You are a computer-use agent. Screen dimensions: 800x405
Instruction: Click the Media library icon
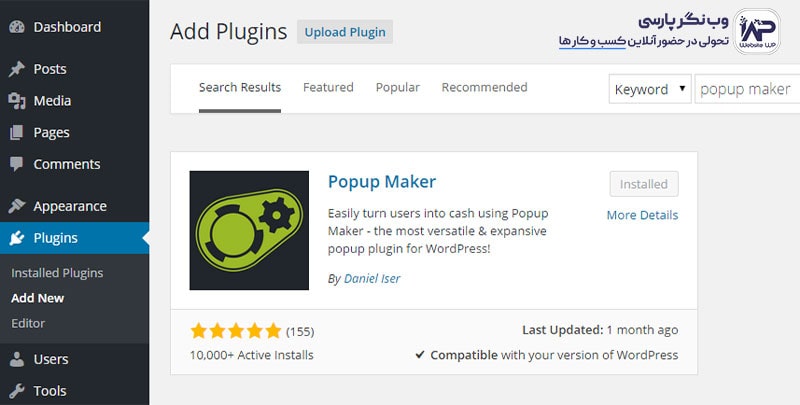coord(16,100)
